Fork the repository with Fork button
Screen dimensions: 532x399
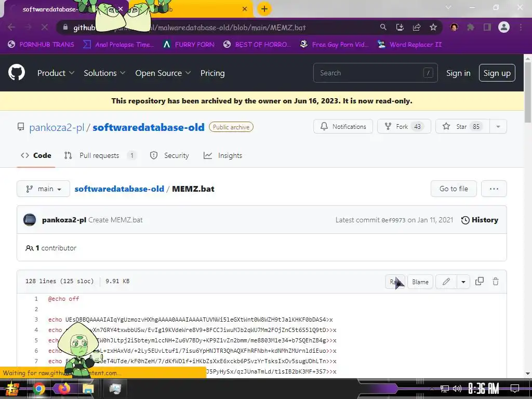(404, 127)
